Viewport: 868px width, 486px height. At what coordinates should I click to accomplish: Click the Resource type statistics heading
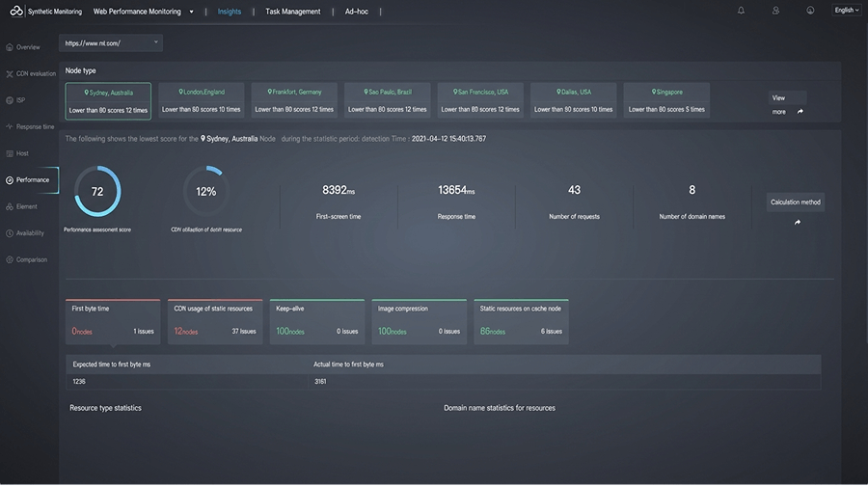click(x=105, y=409)
